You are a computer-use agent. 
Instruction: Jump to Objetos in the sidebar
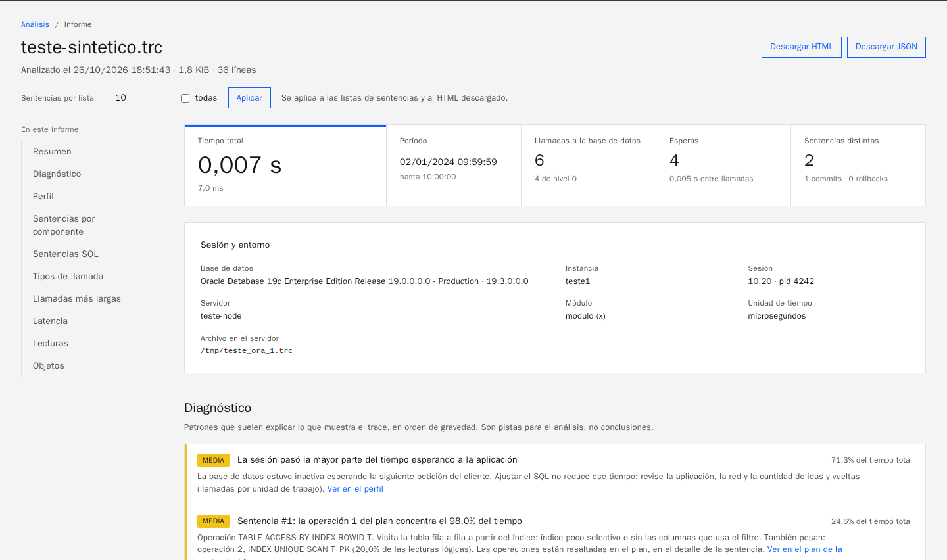pyautogui.click(x=49, y=366)
